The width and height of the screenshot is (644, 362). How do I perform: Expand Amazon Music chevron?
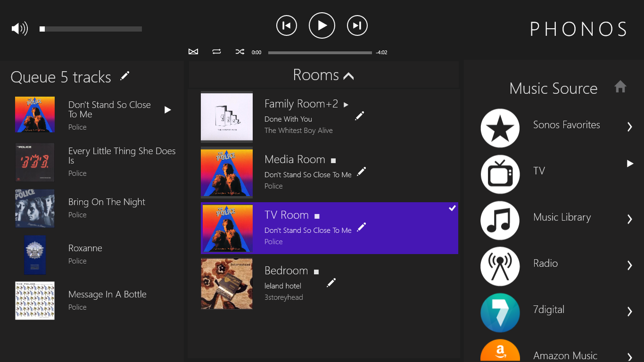tap(630, 357)
